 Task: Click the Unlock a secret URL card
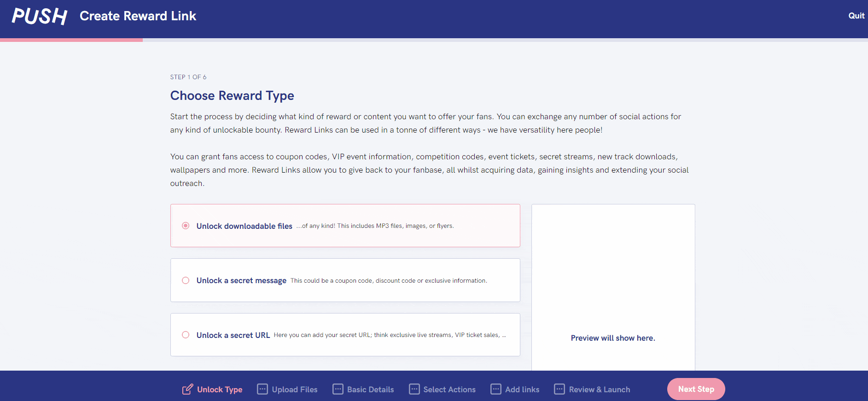click(345, 335)
